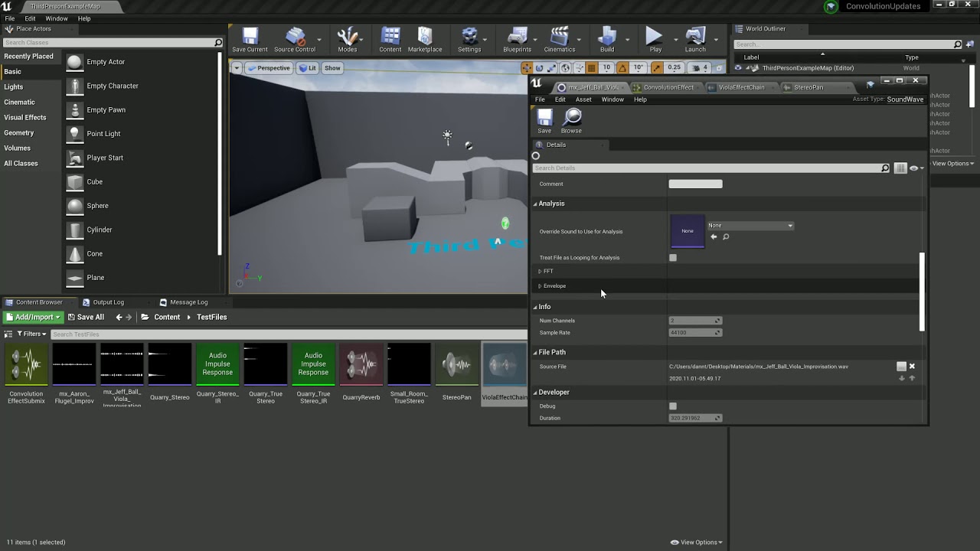The width and height of the screenshot is (980, 551).
Task: Select Cone in Place Actors
Action: pyautogui.click(x=94, y=253)
